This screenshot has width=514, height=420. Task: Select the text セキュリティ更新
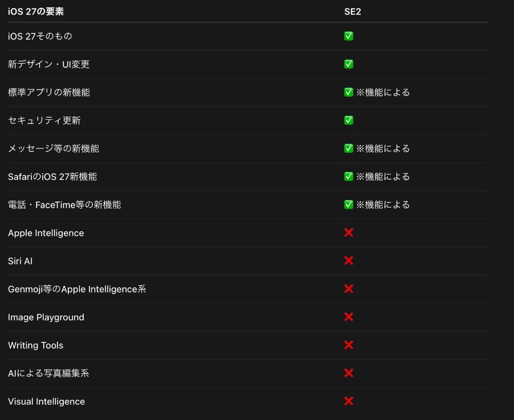click(x=44, y=120)
